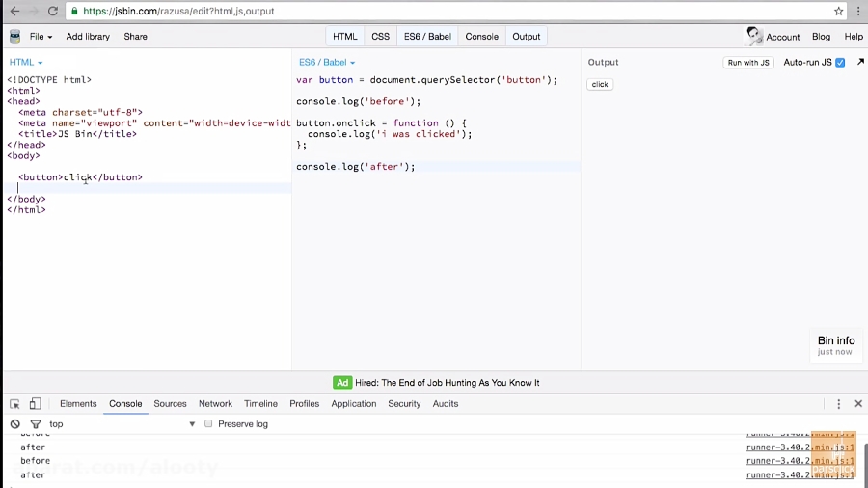
Task: Activate the DevTools inspect element icon
Action: pos(14,404)
